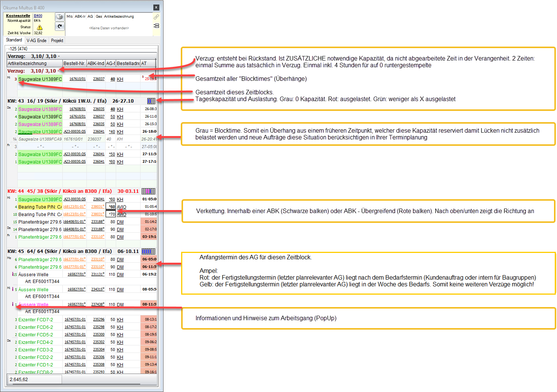The image size is (557, 392).
Task: Click info icon on Äussere Welle 231131* row
Action: (13, 274)
